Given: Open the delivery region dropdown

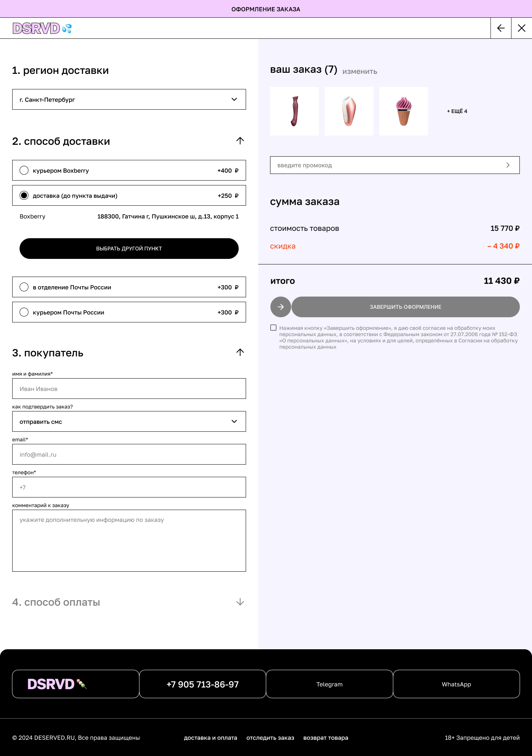Looking at the screenshot, I should point(129,99).
